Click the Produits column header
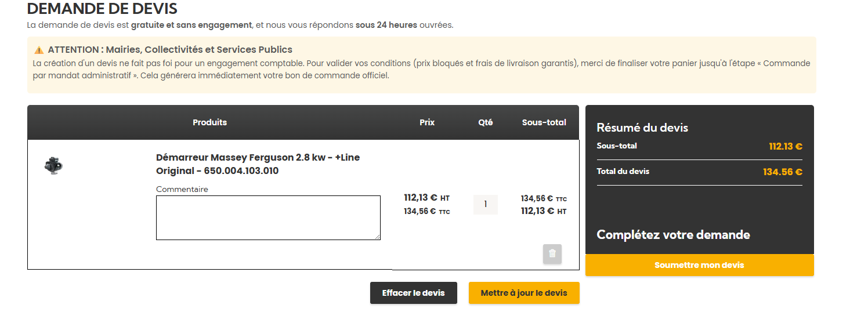Screen dimensions: 868x330 pos(209,122)
